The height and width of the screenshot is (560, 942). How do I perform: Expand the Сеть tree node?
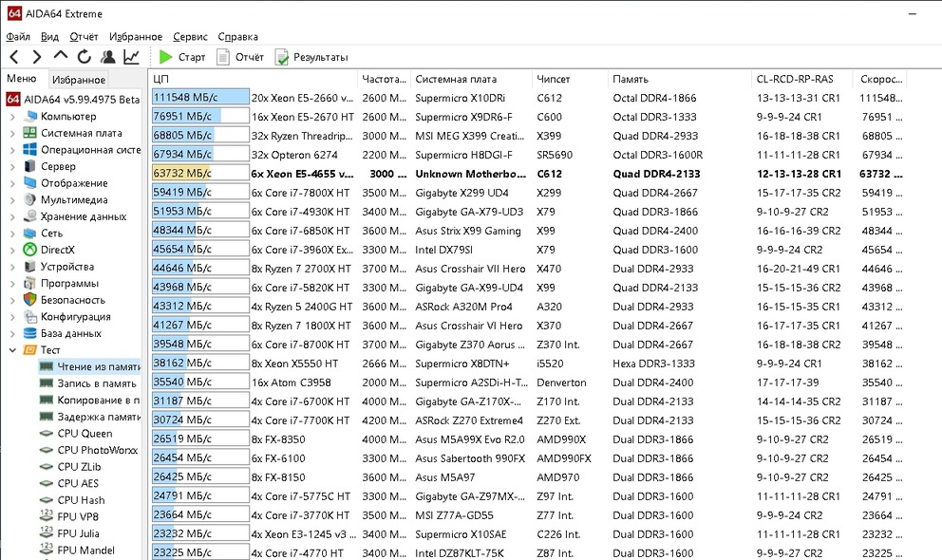pyautogui.click(x=12, y=233)
